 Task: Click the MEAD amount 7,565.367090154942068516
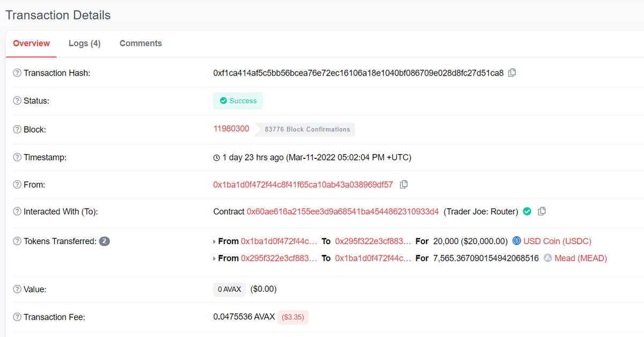click(x=486, y=258)
